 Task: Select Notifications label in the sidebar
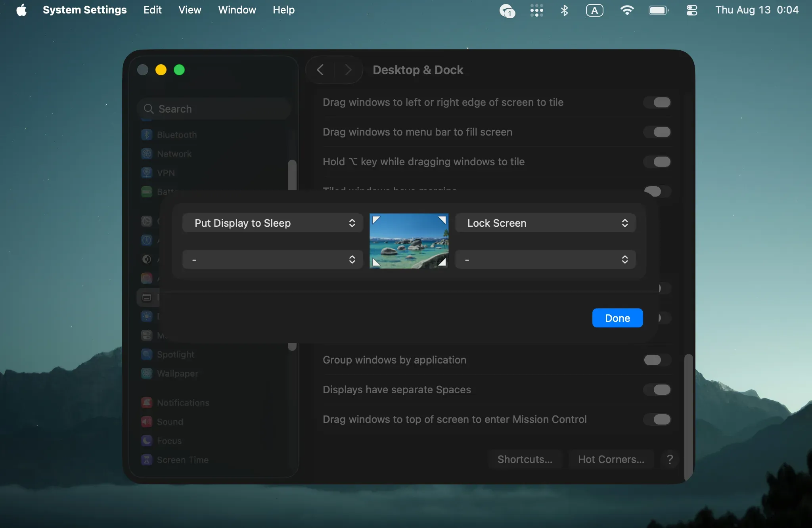(183, 403)
